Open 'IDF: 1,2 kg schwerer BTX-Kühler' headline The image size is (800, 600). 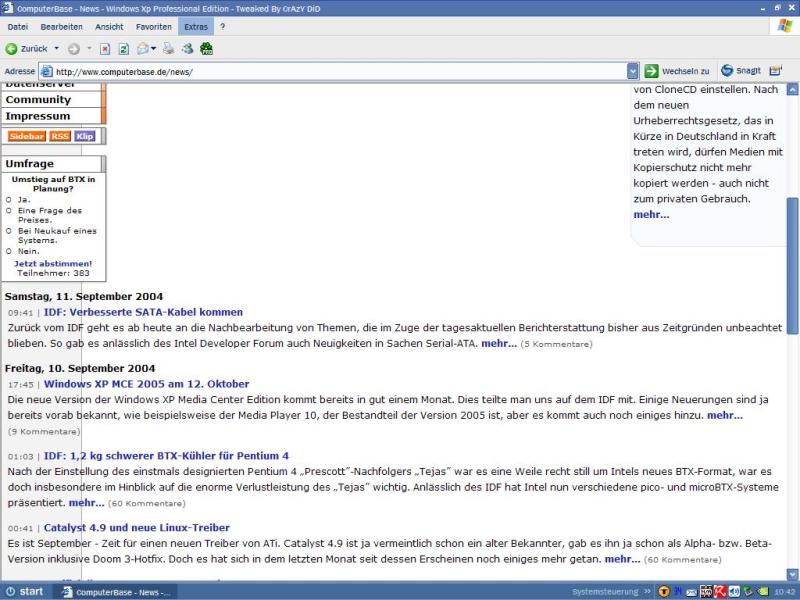click(x=166, y=456)
